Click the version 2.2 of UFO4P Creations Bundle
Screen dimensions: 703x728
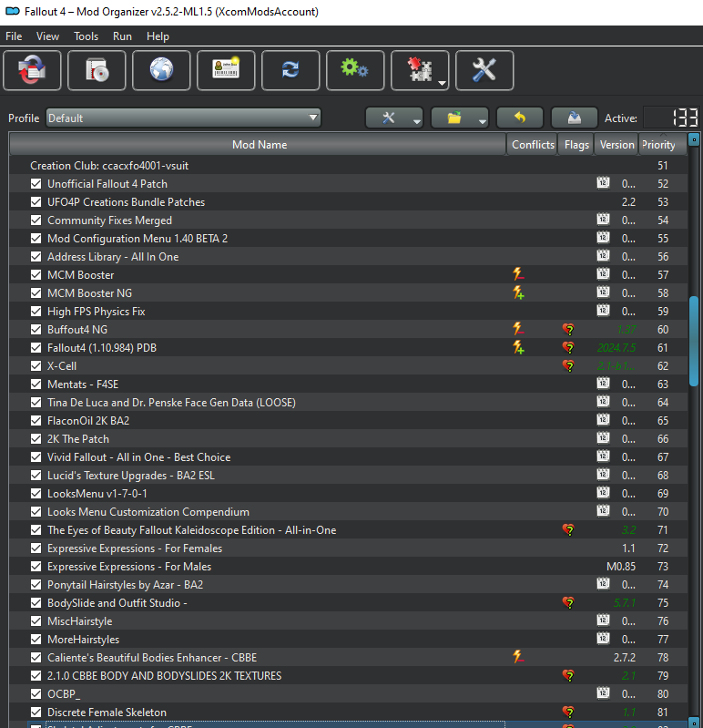coord(628,202)
